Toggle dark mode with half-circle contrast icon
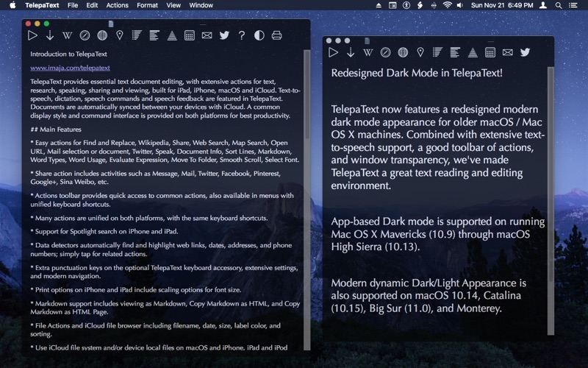This screenshot has width=588, height=368. [259, 35]
